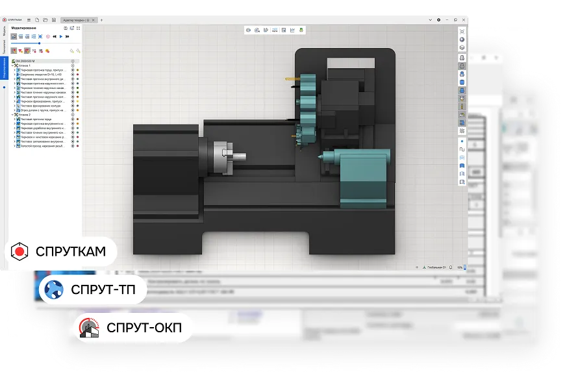Open the chart graph icon in viewport toolbar
Viewport: 565px width, 392px height.
click(292, 31)
